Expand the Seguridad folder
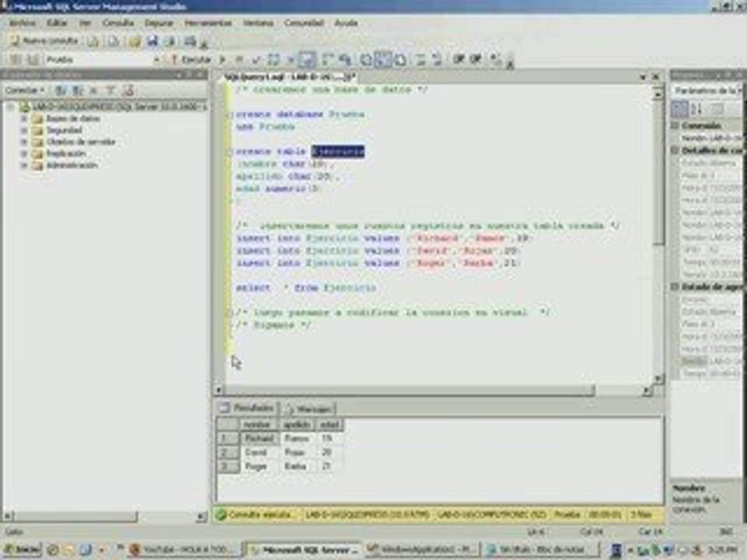The height and width of the screenshot is (560, 747). [24, 131]
